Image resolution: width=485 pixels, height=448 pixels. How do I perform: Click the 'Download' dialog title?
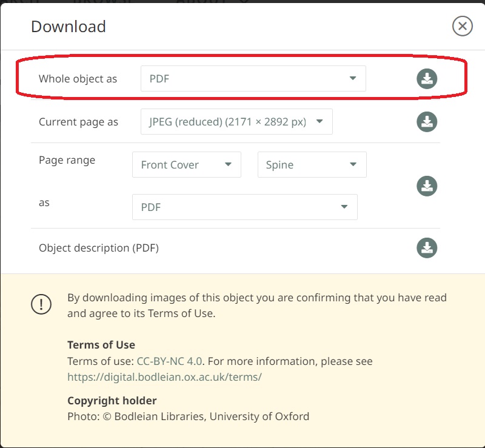pyautogui.click(x=69, y=27)
